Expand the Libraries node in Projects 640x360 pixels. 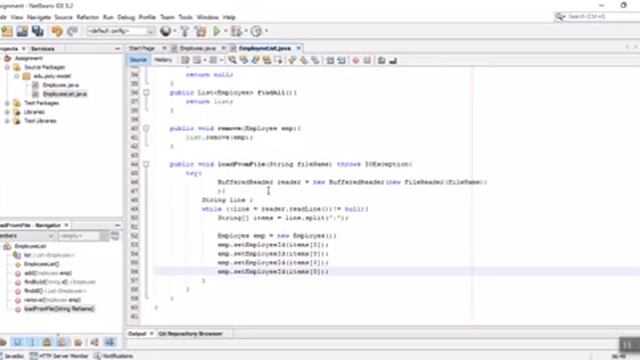pos(7,112)
